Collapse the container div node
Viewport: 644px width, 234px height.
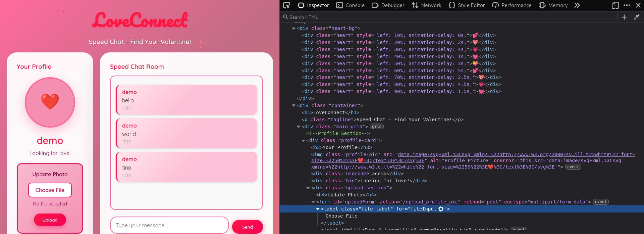[x=293, y=106]
